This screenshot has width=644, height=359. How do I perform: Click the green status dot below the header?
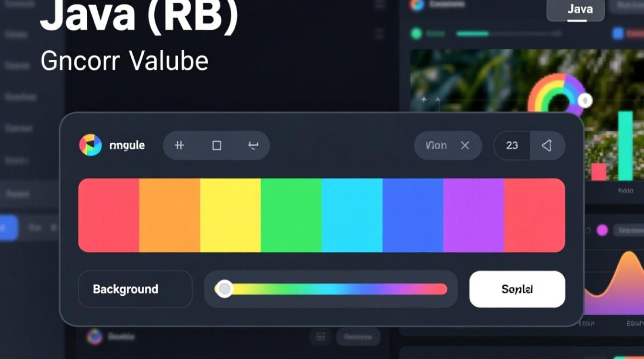[x=416, y=34]
